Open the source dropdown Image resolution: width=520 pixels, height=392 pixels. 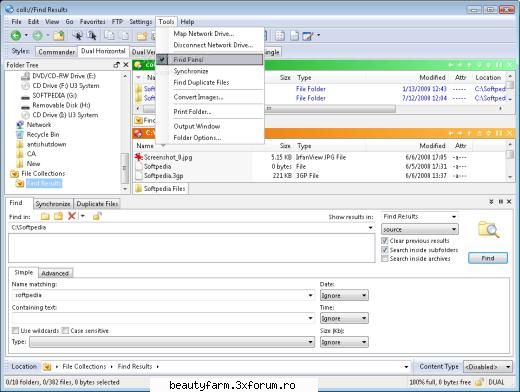coord(419,229)
